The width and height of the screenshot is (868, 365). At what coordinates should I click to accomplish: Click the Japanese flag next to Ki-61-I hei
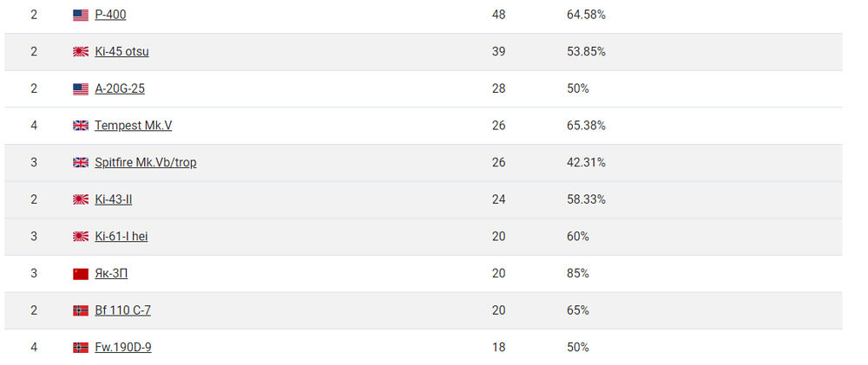coord(81,237)
